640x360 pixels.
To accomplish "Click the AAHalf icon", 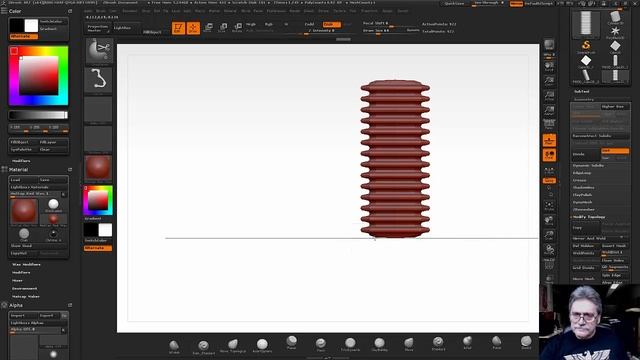I will (549, 110).
